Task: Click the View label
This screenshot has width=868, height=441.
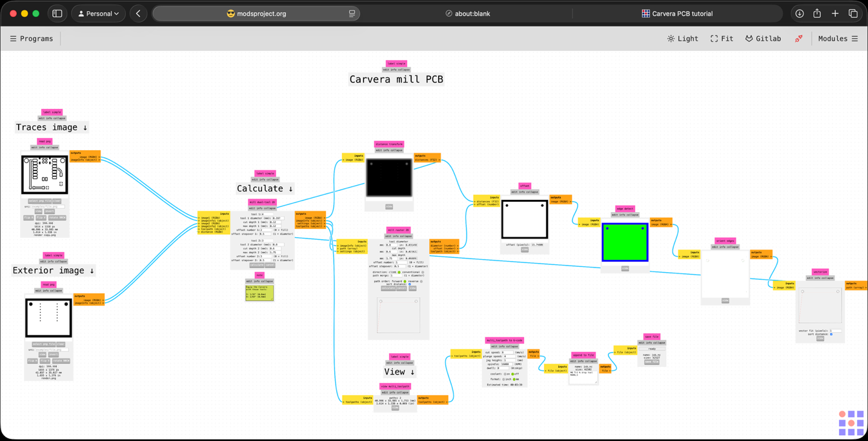Action: click(399, 372)
